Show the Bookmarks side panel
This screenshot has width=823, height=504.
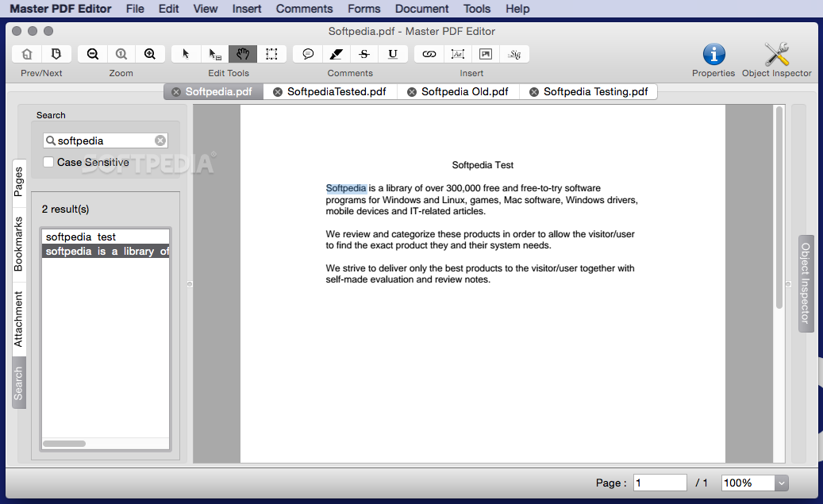pyautogui.click(x=19, y=244)
